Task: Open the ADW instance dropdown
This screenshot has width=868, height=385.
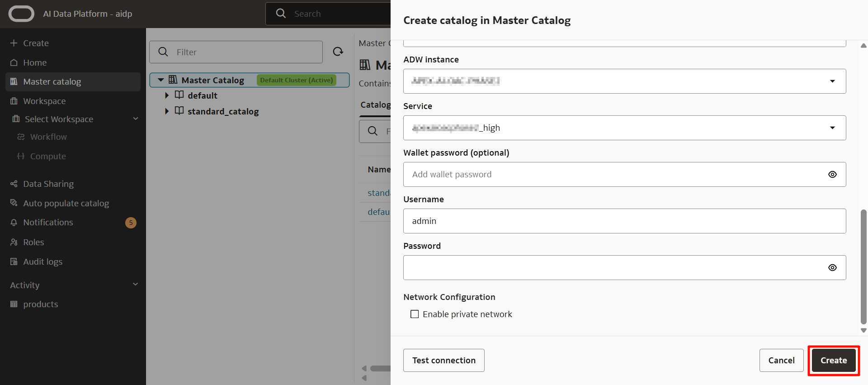Action: [x=832, y=81]
